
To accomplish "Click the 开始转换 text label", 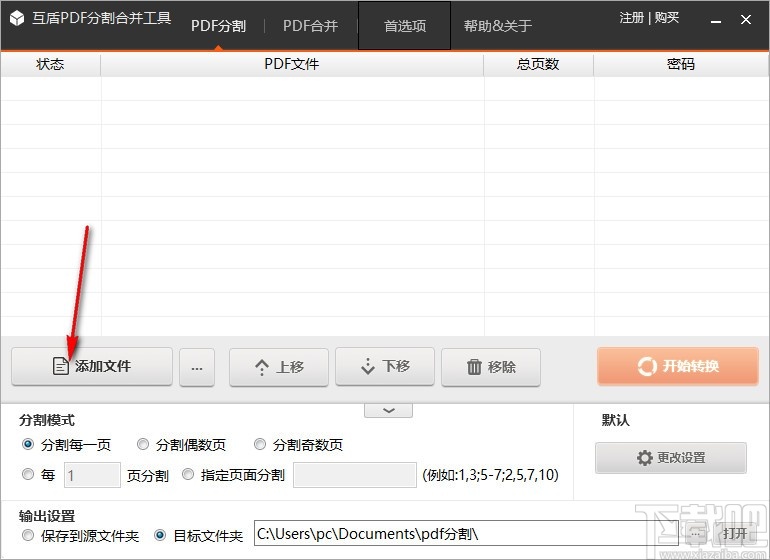I will coord(690,366).
